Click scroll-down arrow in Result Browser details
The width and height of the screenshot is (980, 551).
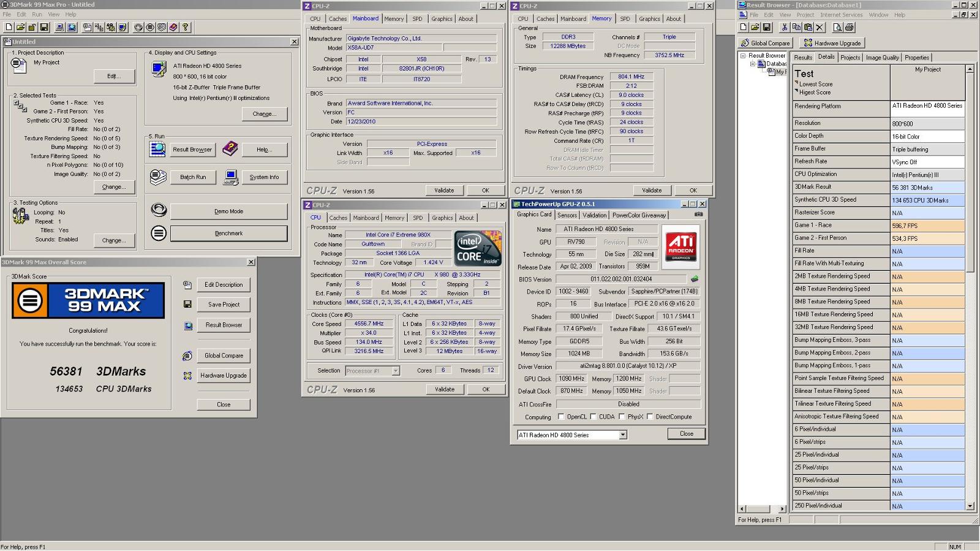970,506
